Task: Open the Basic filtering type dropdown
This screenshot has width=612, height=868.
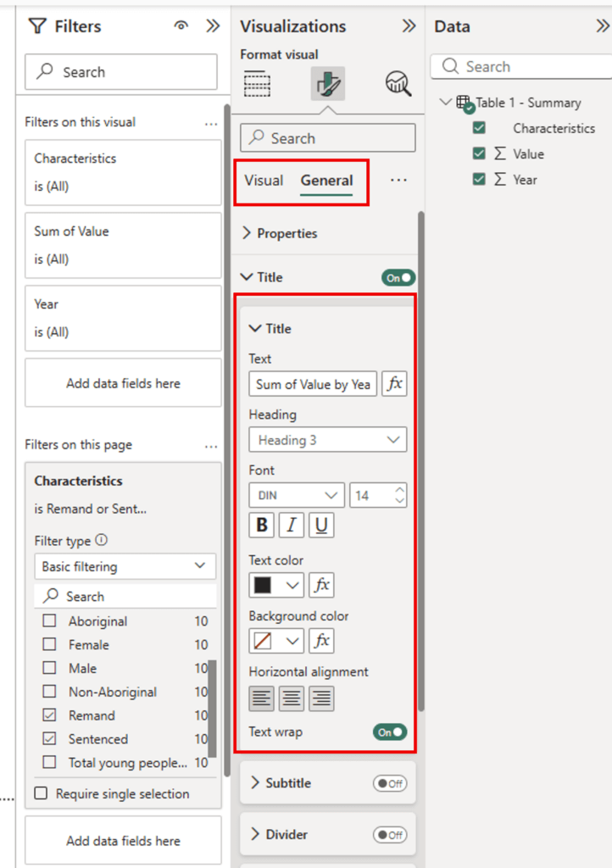Action: click(125, 566)
